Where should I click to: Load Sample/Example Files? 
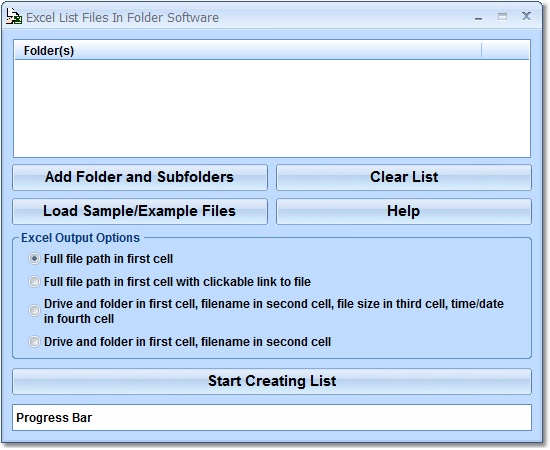[140, 211]
